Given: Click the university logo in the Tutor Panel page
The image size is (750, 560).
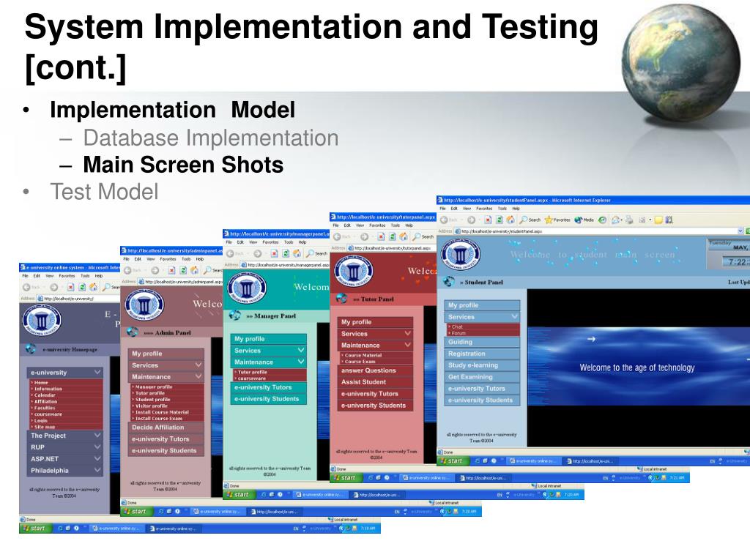Looking at the screenshot, I should (354, 272).
